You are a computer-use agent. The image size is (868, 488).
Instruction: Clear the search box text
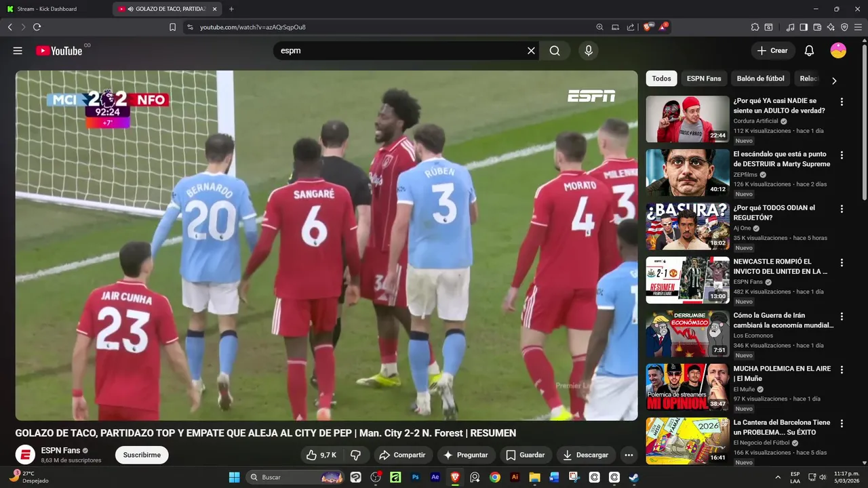[x=531, y=51]
